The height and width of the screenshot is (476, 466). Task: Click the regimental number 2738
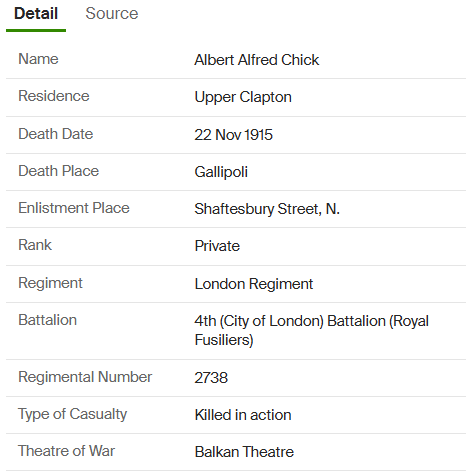click(x=211, y=378)
